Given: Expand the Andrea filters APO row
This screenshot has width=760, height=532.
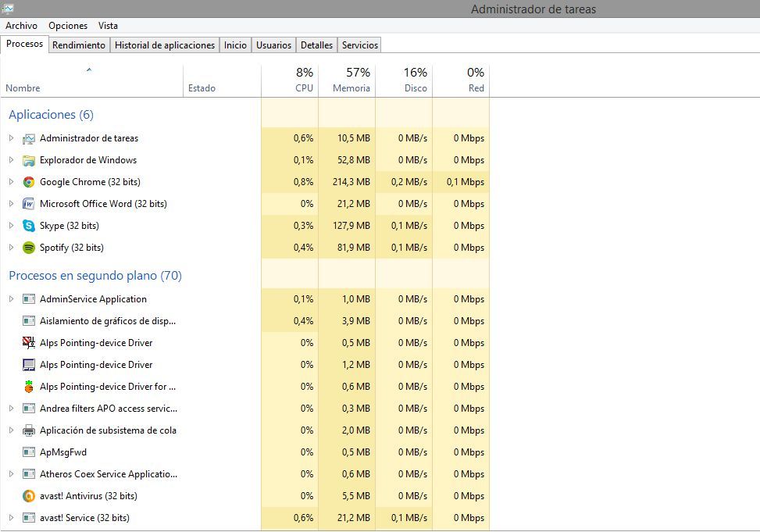Looking at the screenshot, I should [x=11, y=409].
